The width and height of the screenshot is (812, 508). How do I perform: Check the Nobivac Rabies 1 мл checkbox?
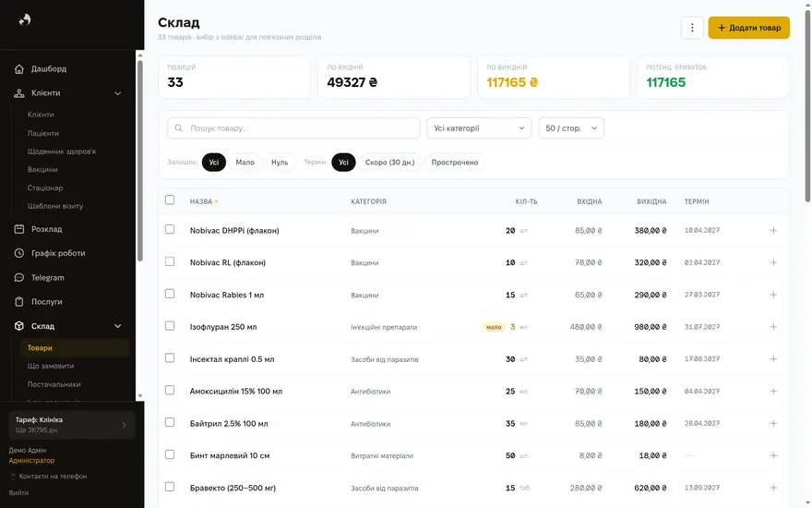click(170, 294)
